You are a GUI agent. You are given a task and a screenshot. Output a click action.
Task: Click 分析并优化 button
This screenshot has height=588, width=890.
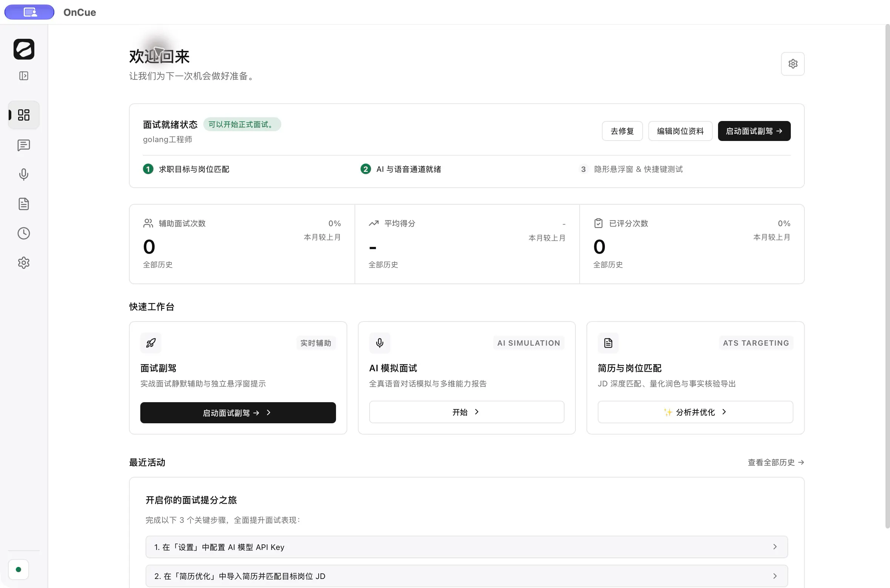pyautogui.click(x=695, y=412)
